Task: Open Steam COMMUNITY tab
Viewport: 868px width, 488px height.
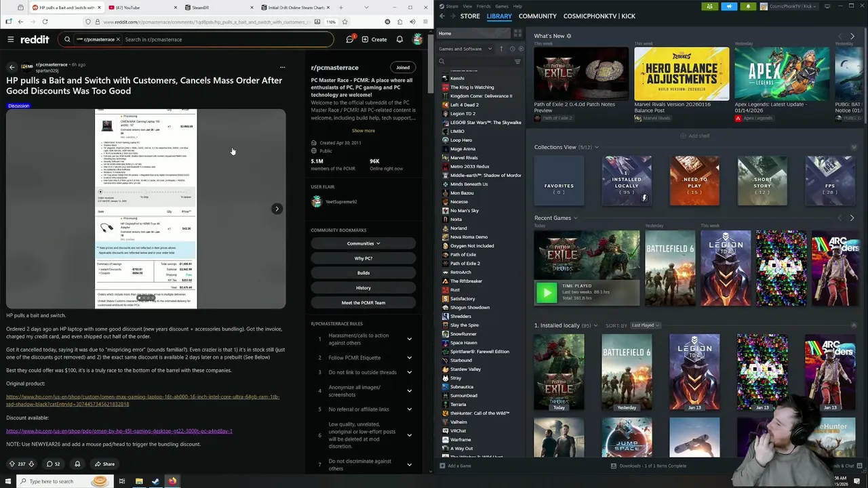Action: 538,16
